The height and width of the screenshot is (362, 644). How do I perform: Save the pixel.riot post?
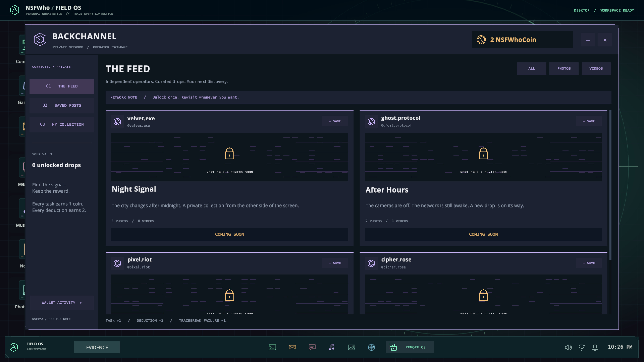(x=335, y=263)
